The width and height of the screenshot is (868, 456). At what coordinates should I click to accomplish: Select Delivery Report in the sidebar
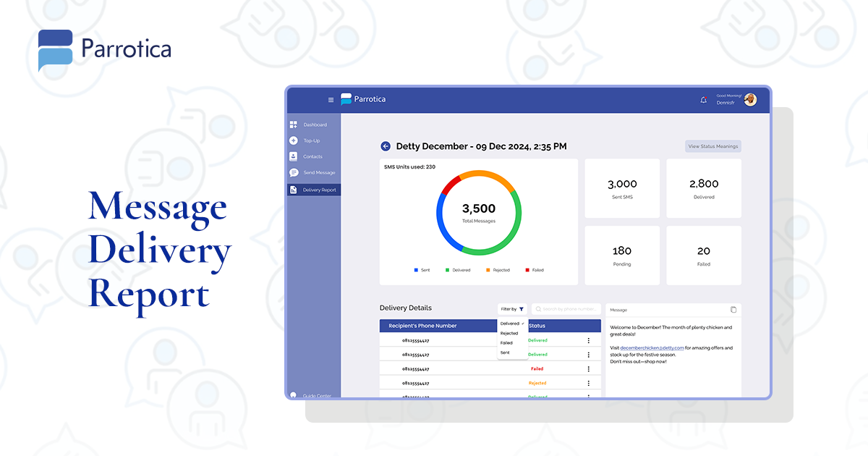pos(319,190)
